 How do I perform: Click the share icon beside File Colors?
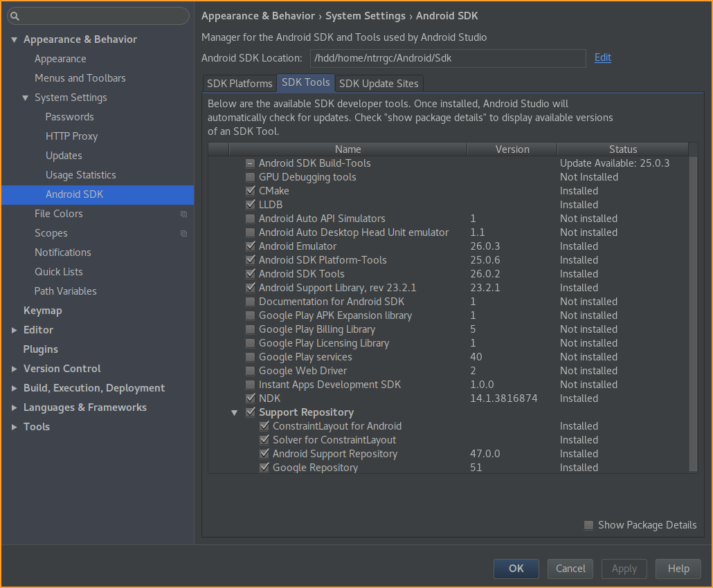(x=183, y=214)
